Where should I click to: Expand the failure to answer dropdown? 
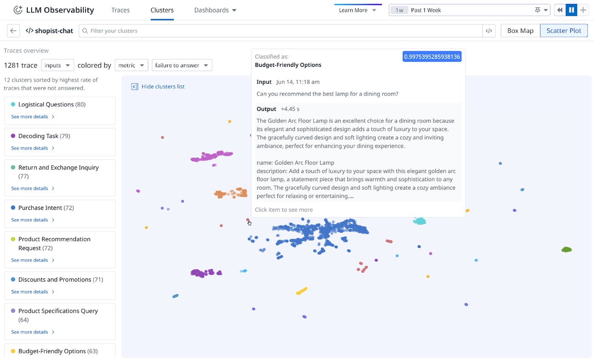[182, 66]
